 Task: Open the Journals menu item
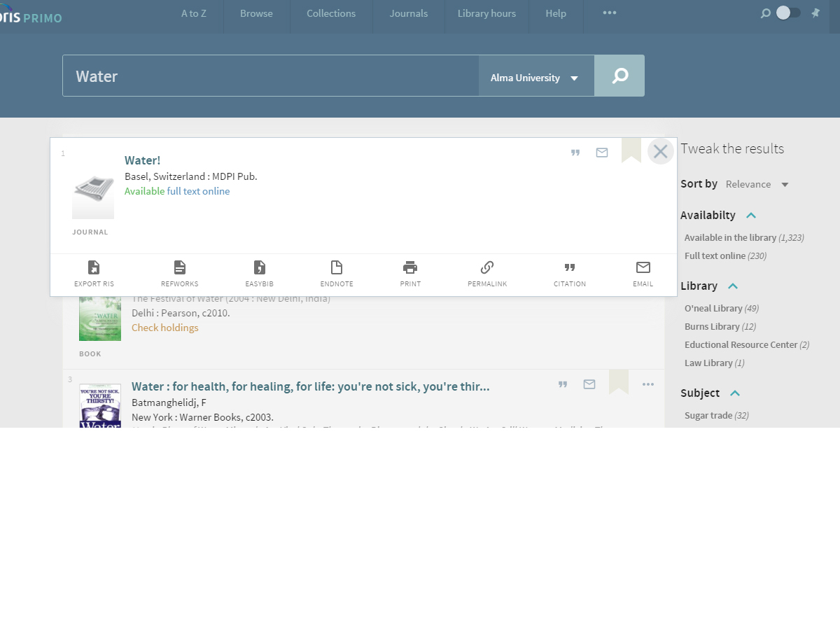pos(408,13)
